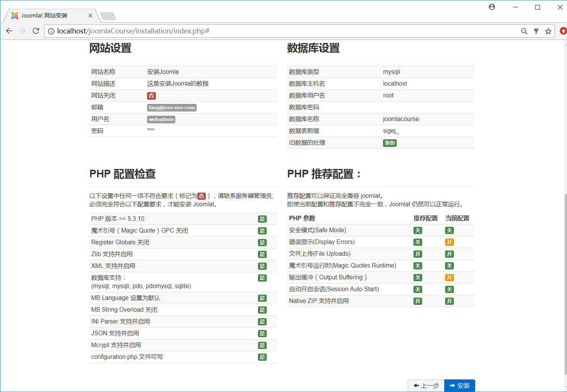This screenshot has height=392, width=567.
Task: Open a new tab with blank tab button
Action: click(108, 16)
